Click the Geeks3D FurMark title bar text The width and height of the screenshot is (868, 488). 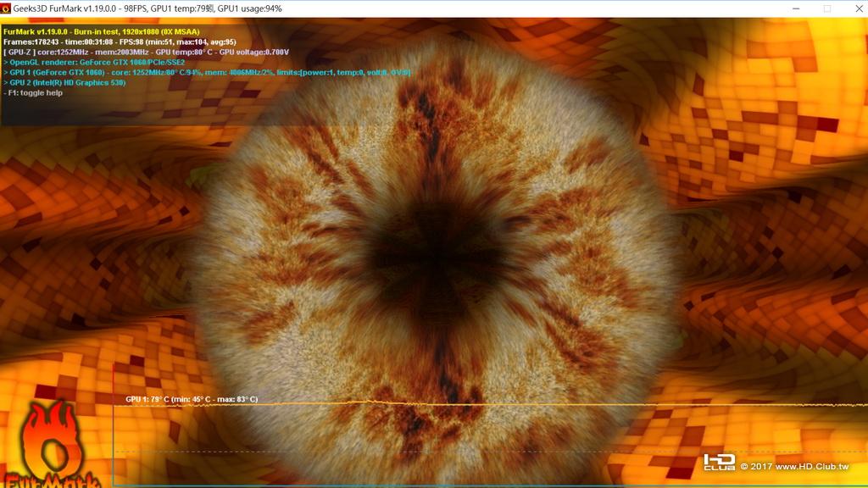click(x=147, y=8)
